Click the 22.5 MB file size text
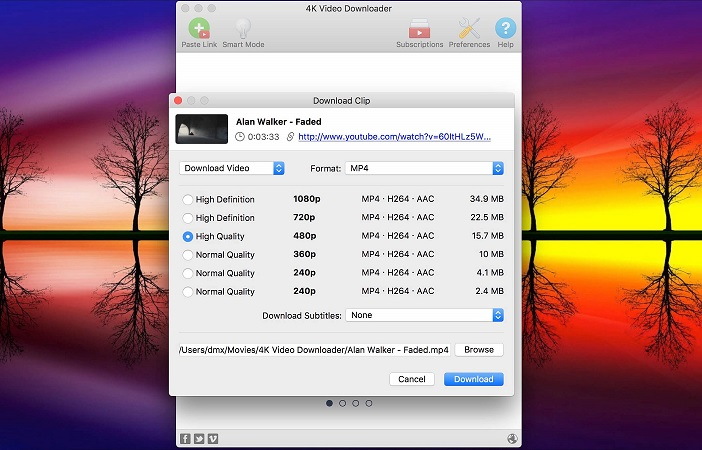This screenshot has height=450, width=702. pyautogui.click(x=487, y=217)
